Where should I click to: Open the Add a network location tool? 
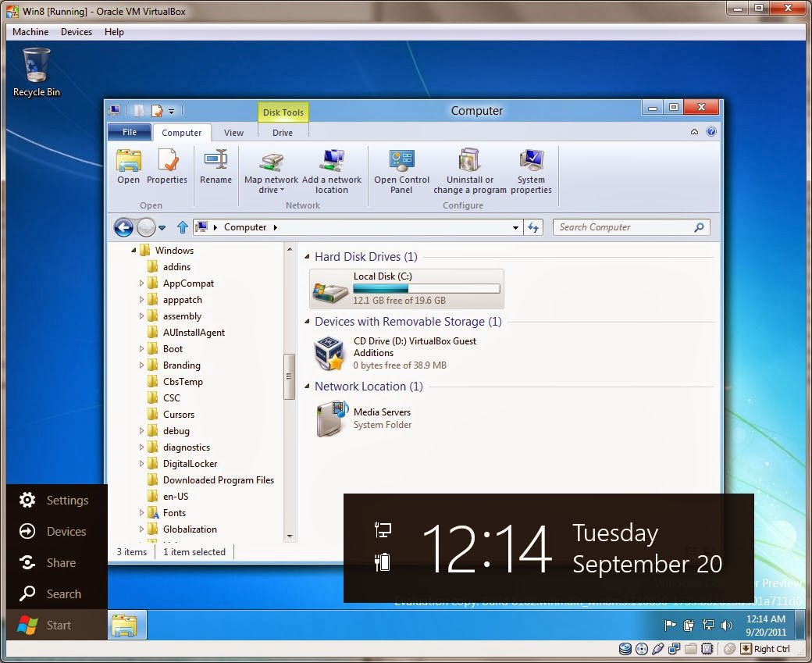pyautogui.click(x=332, y=168)
